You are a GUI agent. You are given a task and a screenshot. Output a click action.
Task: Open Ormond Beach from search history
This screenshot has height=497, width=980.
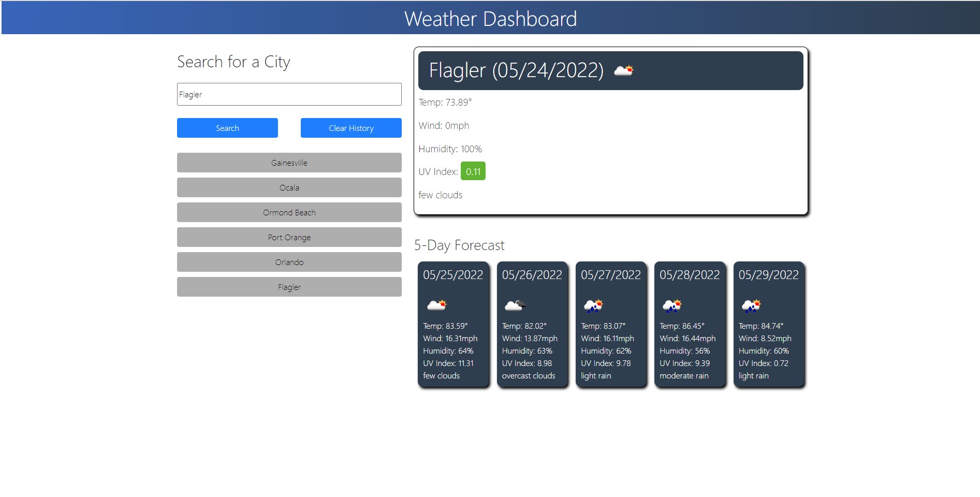[289, 212]
